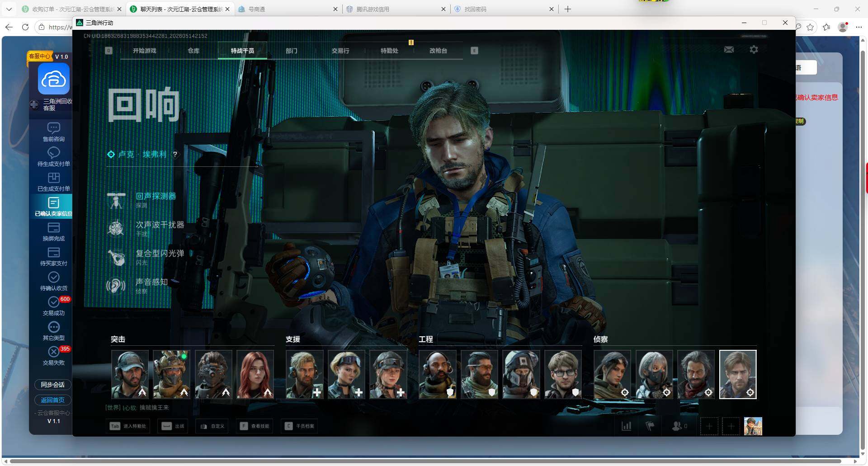Viewport: 868px width, 466px height.
Task: Open 待生成支付单 in the sidebar
Action: [x=53, y=157]
